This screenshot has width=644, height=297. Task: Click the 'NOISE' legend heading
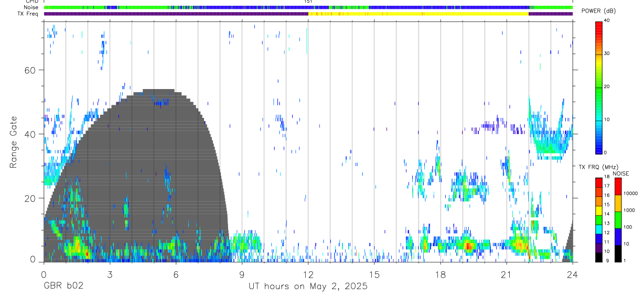click(x=620, y=173)
